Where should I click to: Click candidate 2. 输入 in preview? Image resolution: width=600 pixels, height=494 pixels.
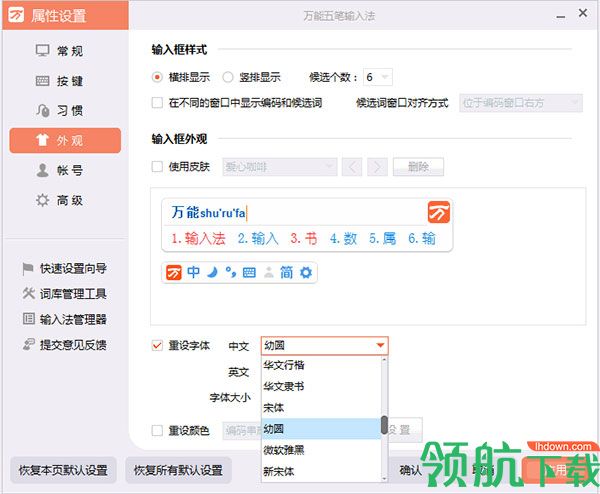pos(258,239)
